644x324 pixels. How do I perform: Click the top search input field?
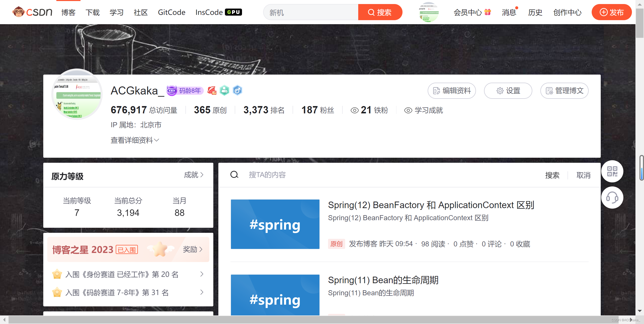311,12
